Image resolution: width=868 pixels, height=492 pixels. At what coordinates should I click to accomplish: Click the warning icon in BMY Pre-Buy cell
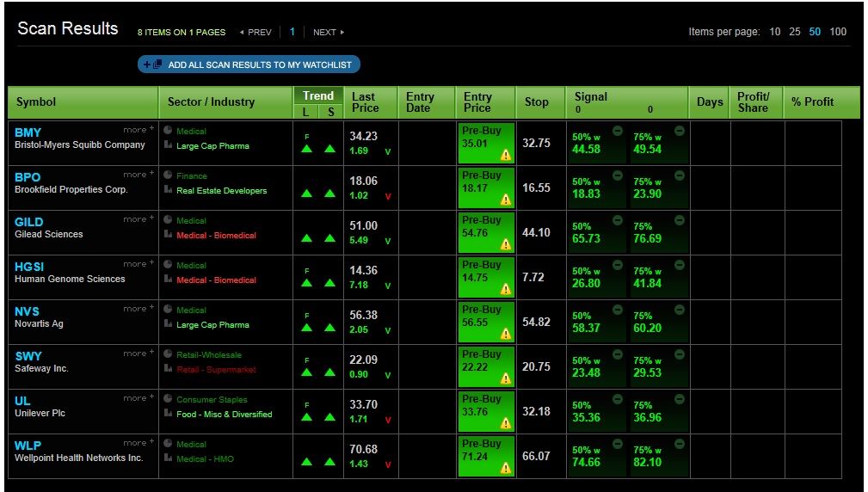click(506, 155)
